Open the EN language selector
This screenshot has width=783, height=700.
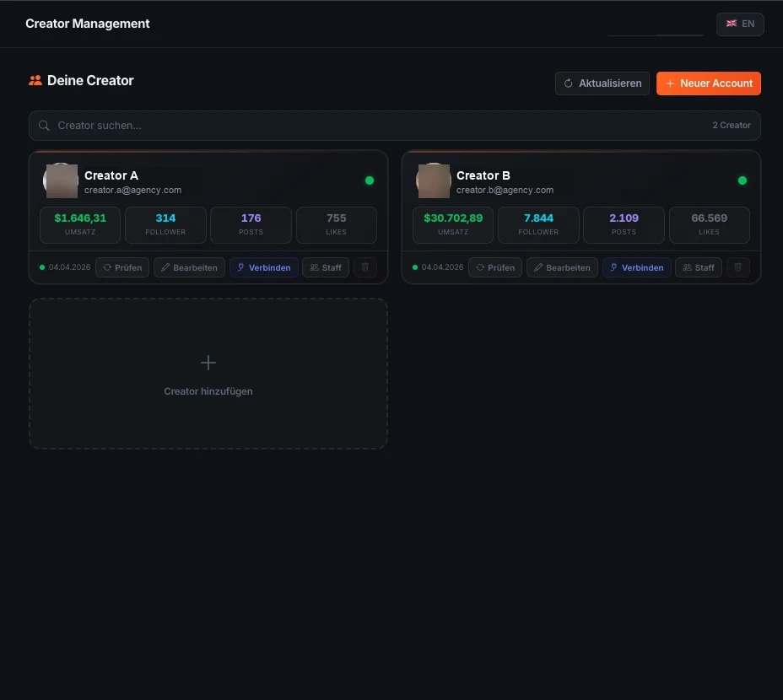click(x=740, y=24)
